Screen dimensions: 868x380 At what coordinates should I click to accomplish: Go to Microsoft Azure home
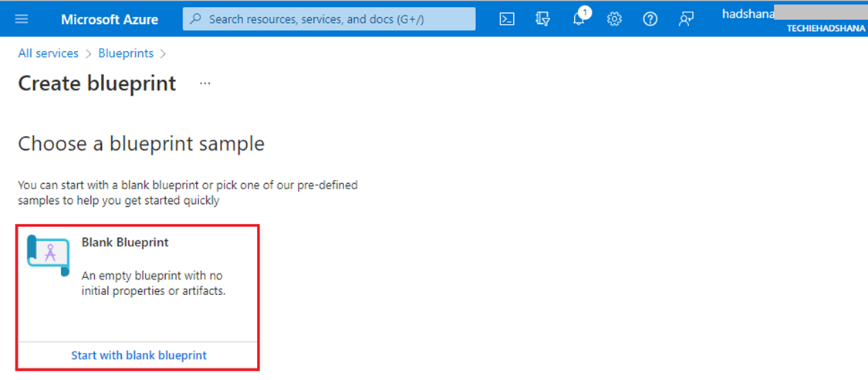pos(110,19)
